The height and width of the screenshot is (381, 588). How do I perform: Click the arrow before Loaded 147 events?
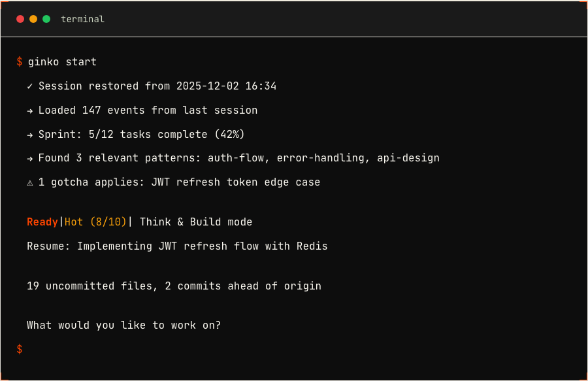pyautogui.click(x=30, y=110)
